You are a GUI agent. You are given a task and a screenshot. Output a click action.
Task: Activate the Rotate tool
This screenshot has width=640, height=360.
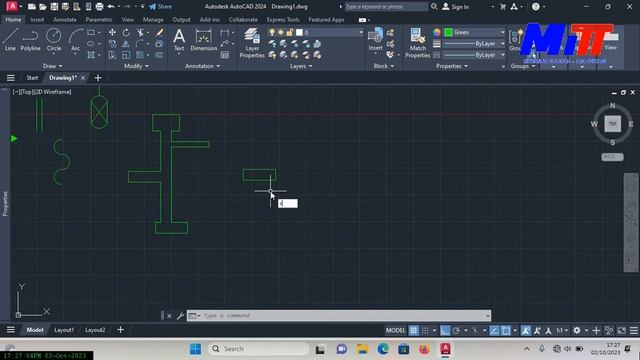(x=126, y=32)
